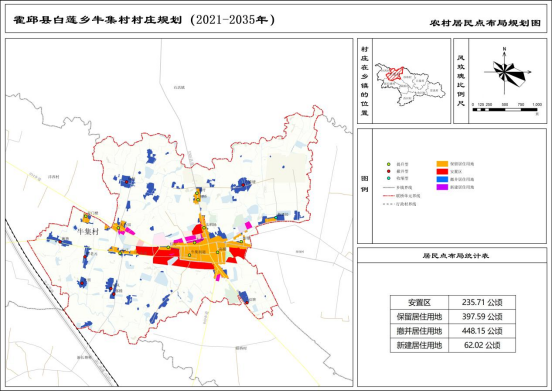Click the dotted village boundary legend line
Image resolution: width=553 pixels, height=391 pixels.
388,204
